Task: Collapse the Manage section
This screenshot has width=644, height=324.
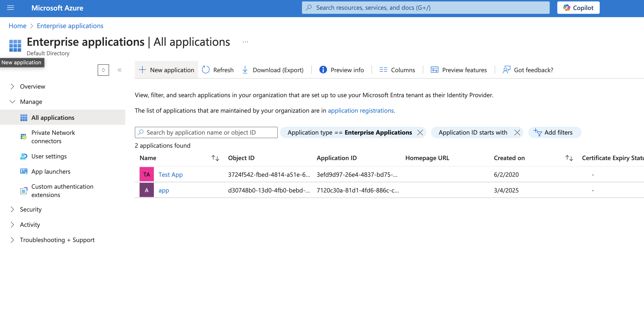Action: coord(12,102)
